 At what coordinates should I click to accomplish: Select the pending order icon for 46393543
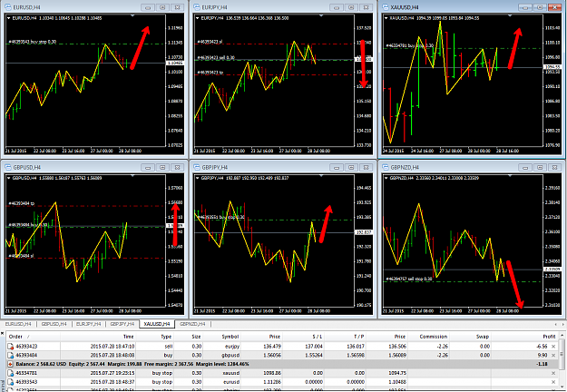pos(11,382)
